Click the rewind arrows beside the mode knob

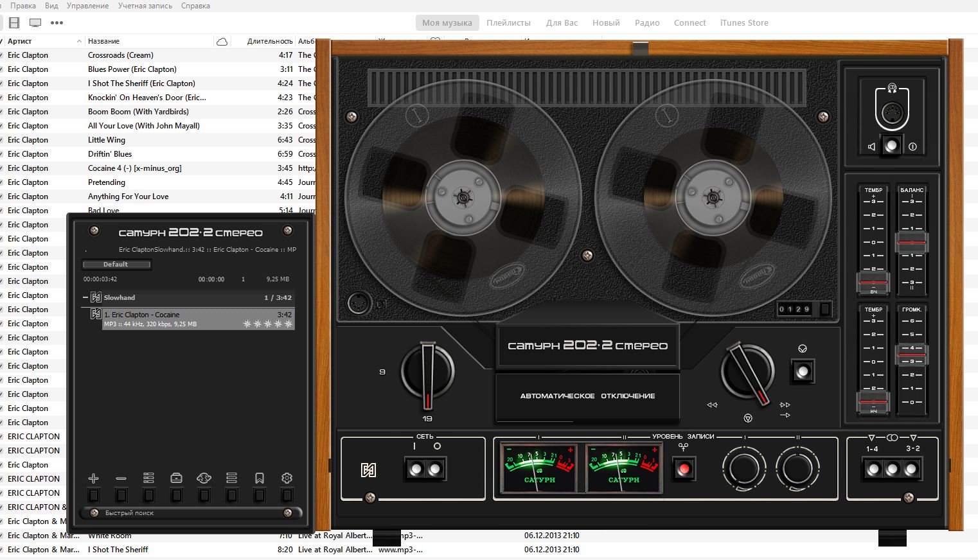[x=712, y=405]
